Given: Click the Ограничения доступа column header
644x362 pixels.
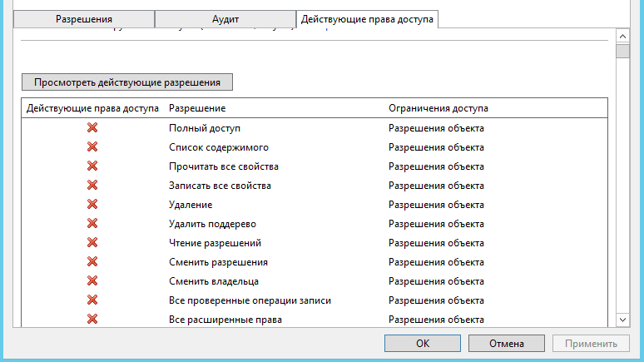Looking at the screenshot, I should click(x=438, y=108).
